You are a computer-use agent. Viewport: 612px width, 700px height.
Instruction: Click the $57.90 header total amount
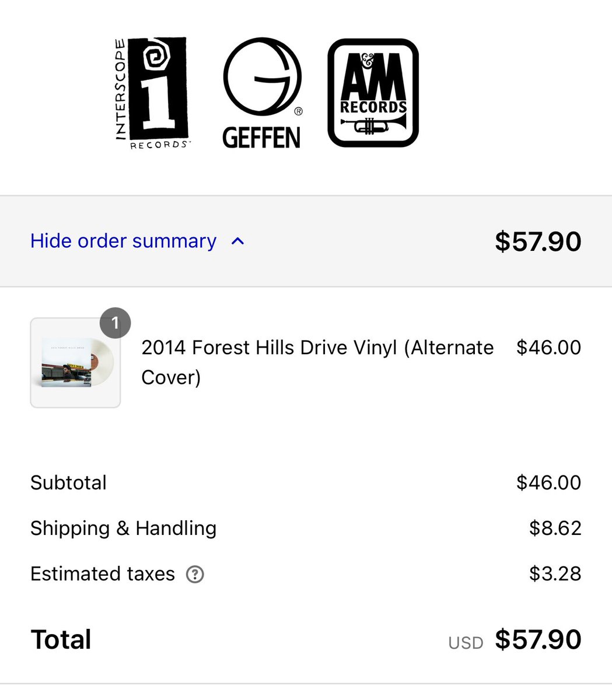[x=538, y=242]
